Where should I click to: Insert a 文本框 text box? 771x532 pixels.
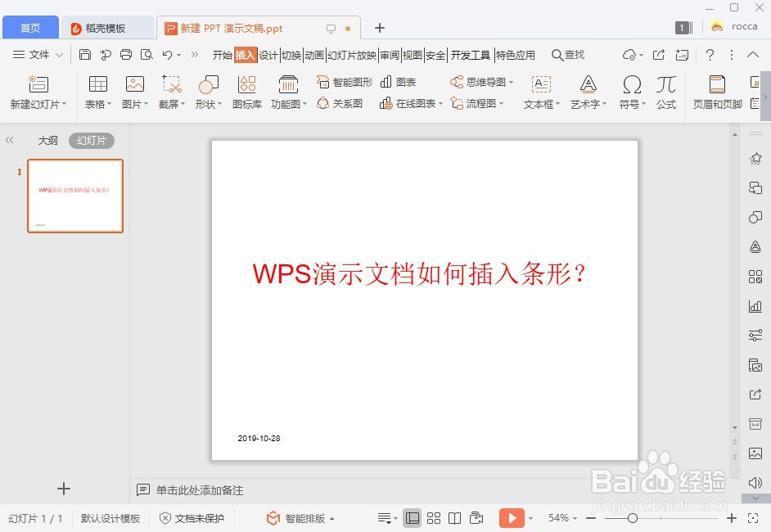click(x=541, y=92)
